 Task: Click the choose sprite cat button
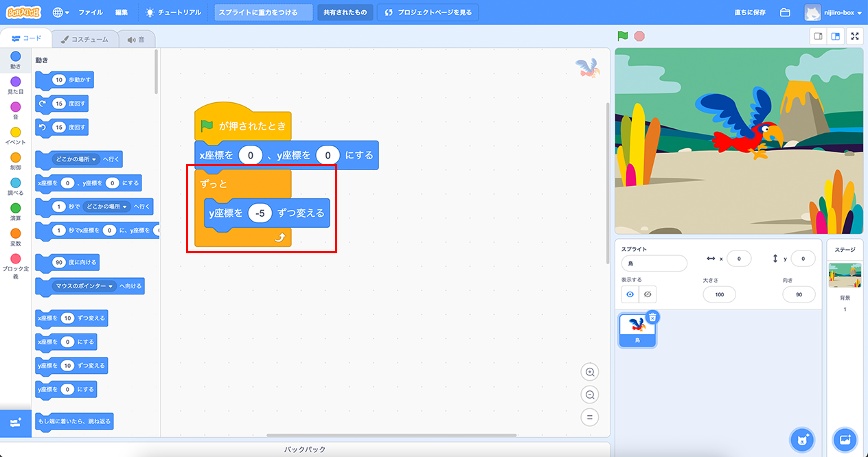[x=801, y=438]
